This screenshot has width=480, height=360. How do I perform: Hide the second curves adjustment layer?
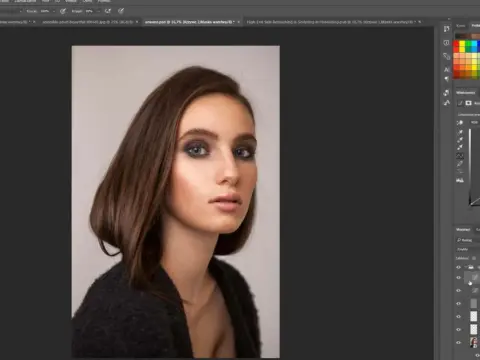coord(459,291)
